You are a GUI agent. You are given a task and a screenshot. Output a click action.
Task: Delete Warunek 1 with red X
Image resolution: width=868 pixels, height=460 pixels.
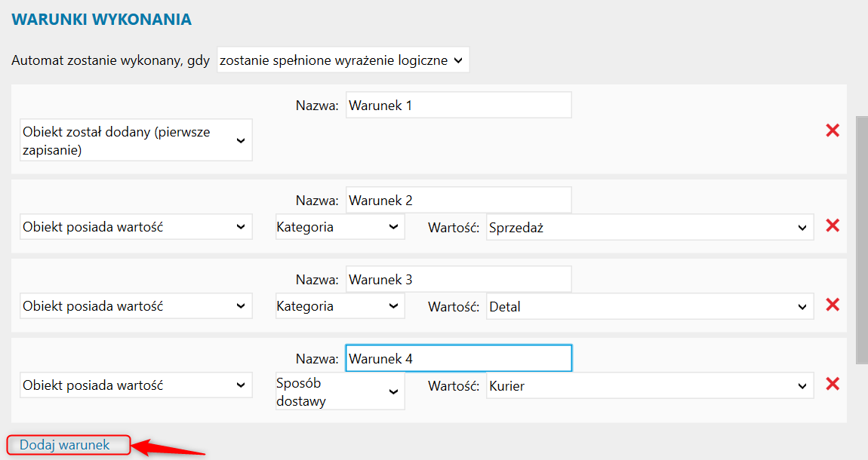coord(833,130)
